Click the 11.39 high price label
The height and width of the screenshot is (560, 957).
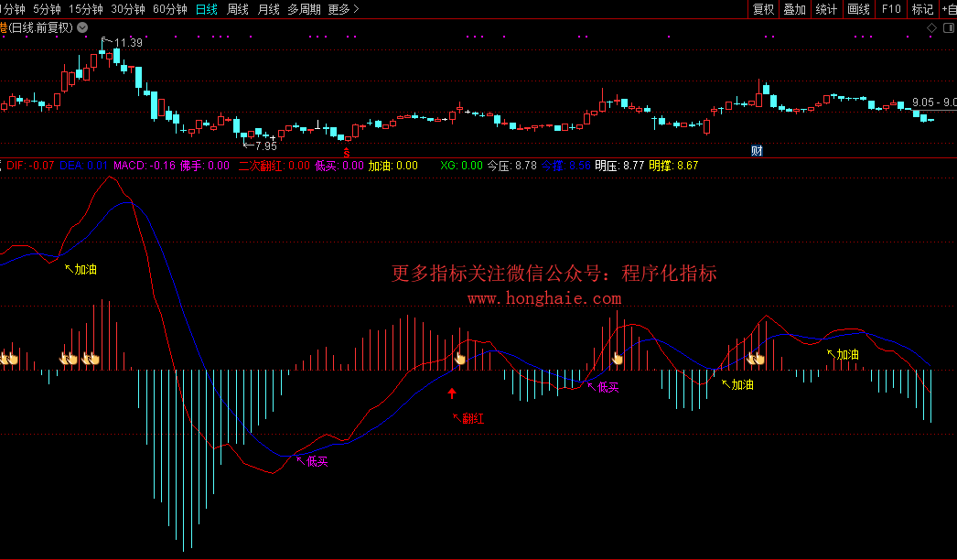point(128,43)
